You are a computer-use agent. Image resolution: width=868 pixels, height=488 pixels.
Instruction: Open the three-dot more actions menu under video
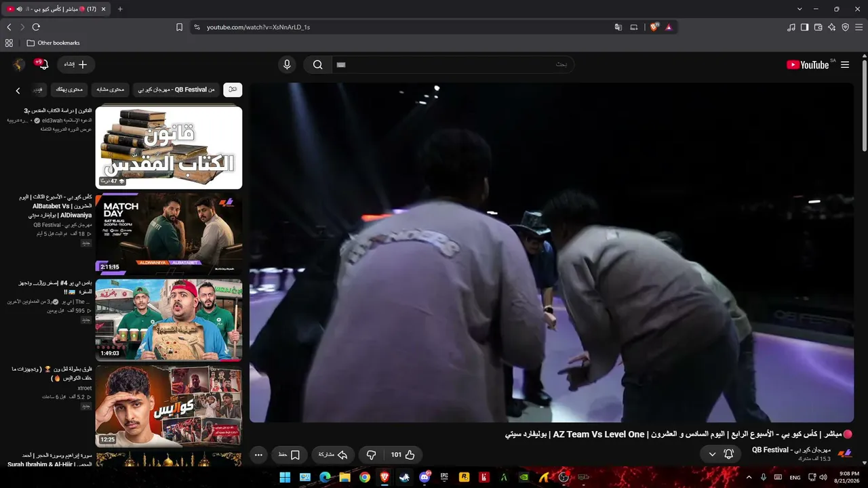(x=258, y=455)
